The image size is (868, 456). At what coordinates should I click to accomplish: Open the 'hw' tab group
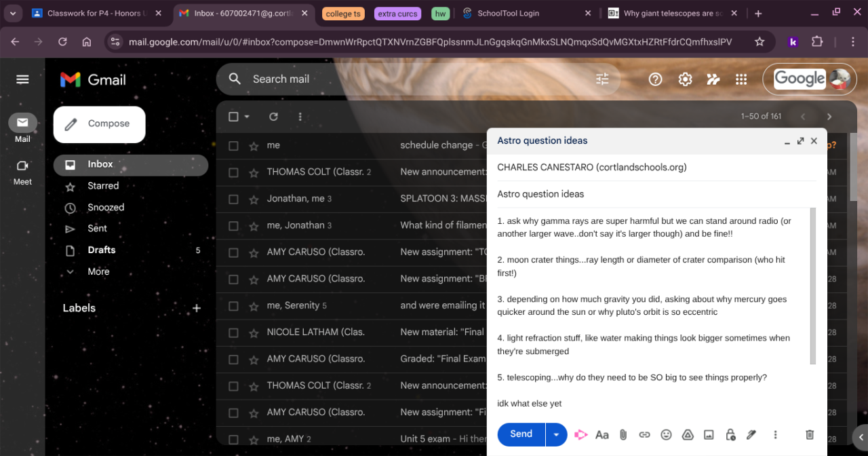441,14
